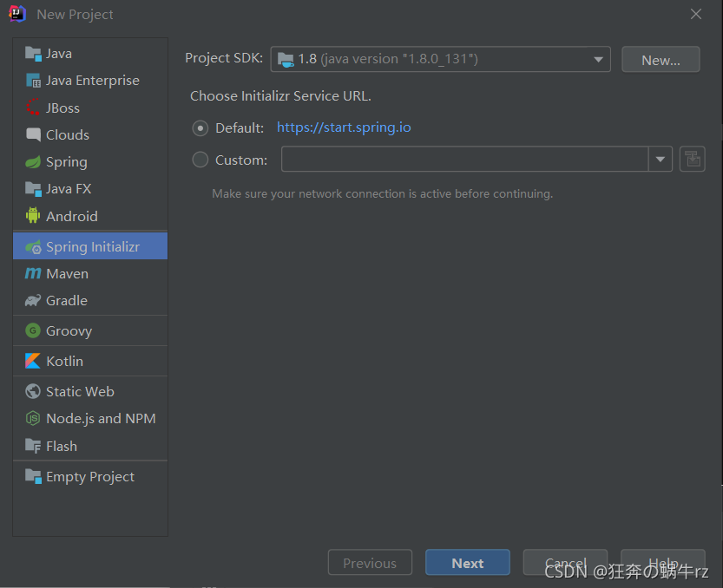Click the Static Web globe icon
The image size is (723, 588).
point(33,391)
